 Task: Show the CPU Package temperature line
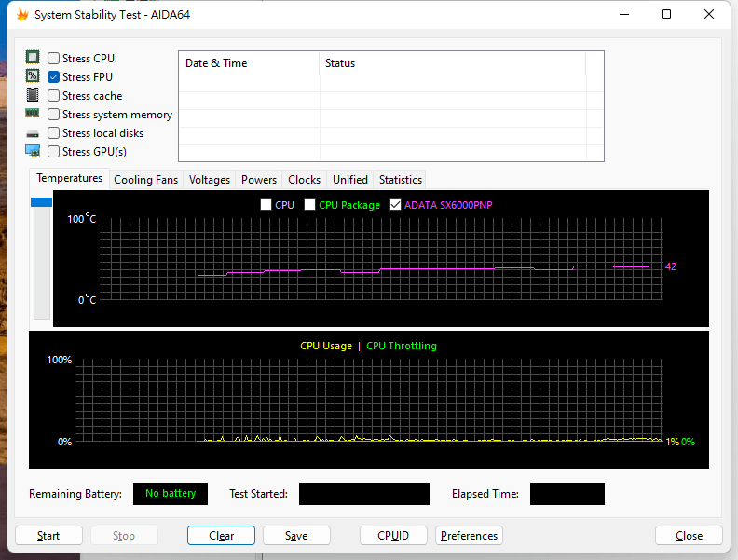[309, 205]
